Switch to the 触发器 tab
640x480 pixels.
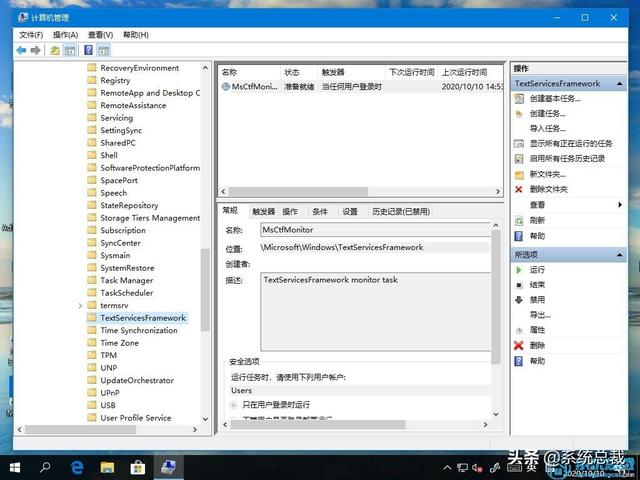point(264,211)
